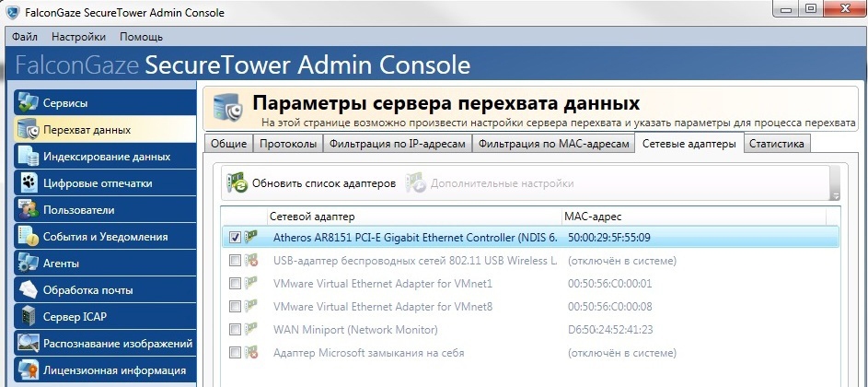
Task: Click the VMnet8 adapter card icon
Action: tap(252, 307)
